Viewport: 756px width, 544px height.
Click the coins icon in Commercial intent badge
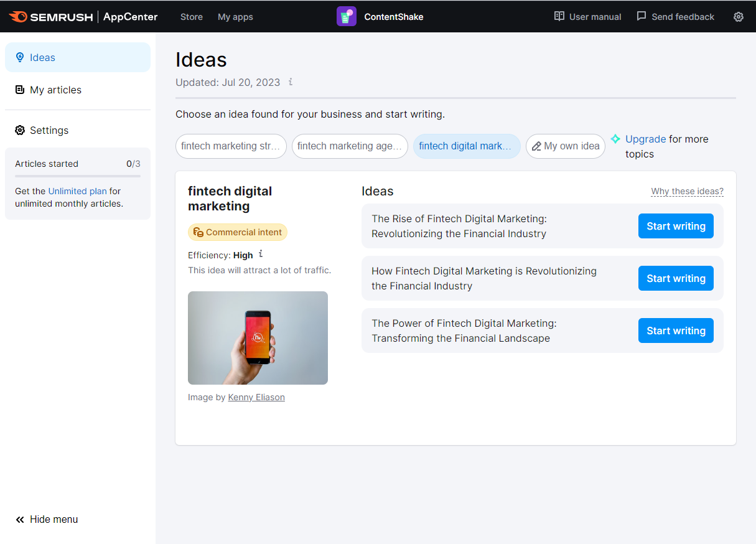pos(198,232)
